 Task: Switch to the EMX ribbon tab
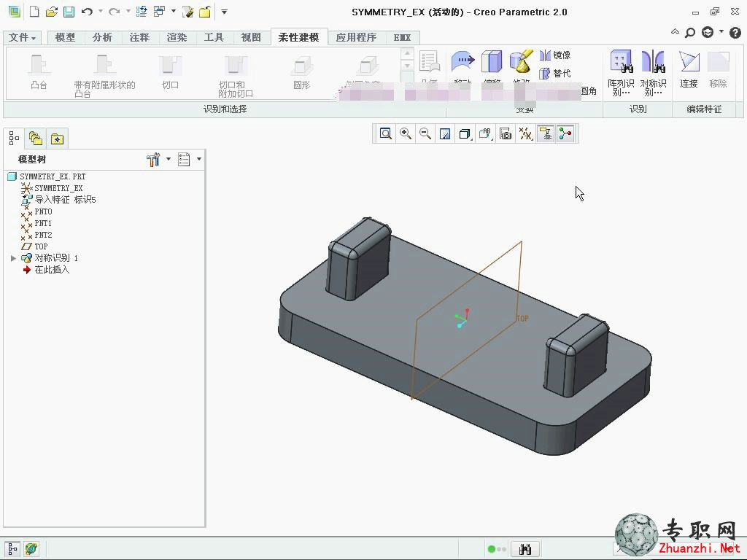(x=402, y=37)
